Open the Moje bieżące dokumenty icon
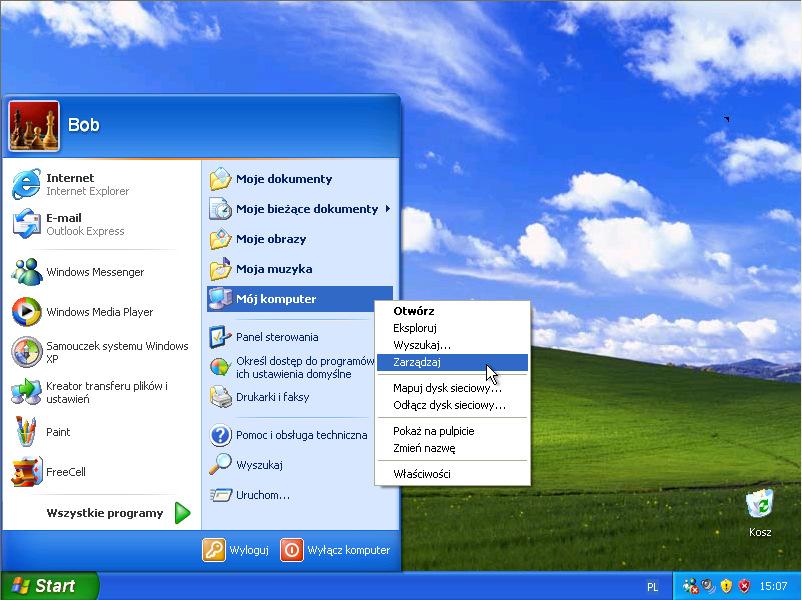Image resolution: width=802 pixels, height=600 pixels. click(x=220, y=209)
